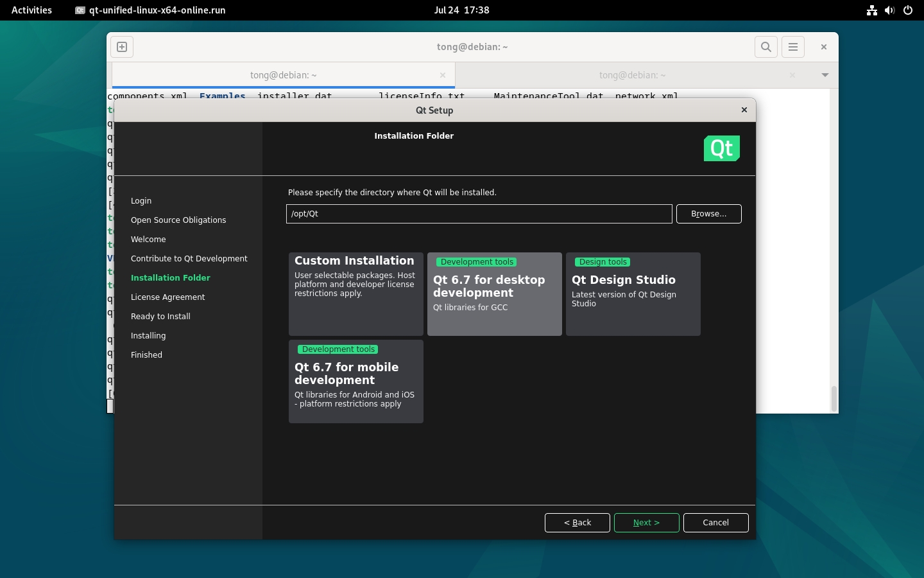Click the Design tools green tag
The width and height of the screenshot is (924, 578).
tap(603, 262)
